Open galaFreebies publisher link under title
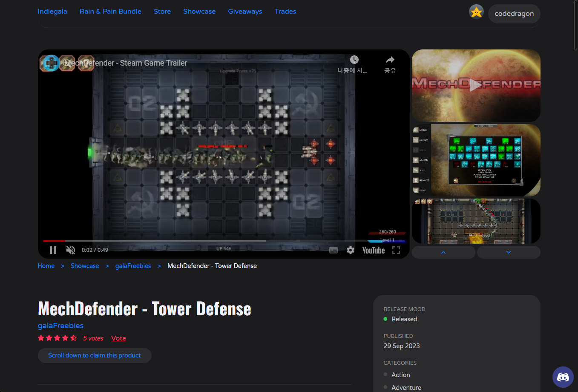This screenshot has width=578, height=392. (x=60, y=326)
